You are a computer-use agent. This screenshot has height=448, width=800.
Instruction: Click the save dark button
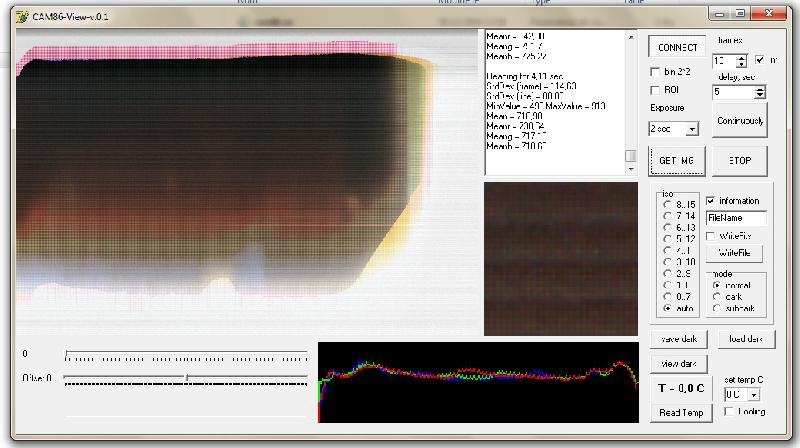click(679, 339)
